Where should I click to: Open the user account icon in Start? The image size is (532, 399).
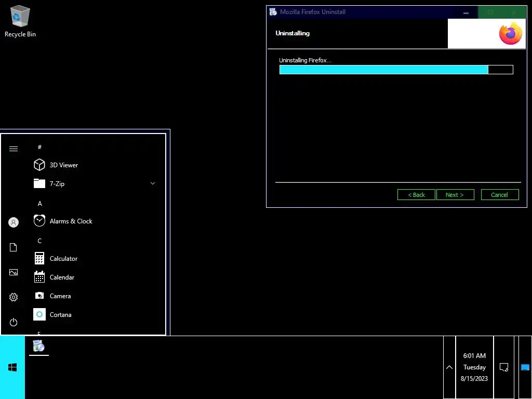click(14, 222)
